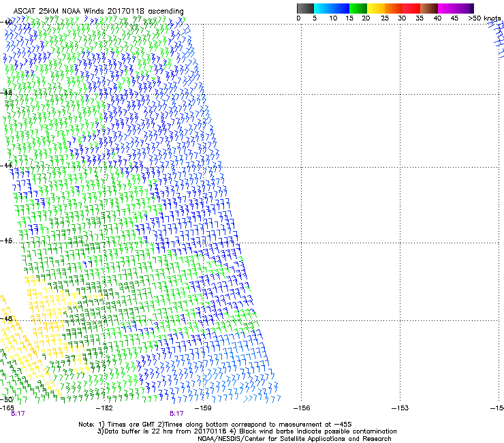Click the latitude label '-46'
Viewport: 504px width, 443px height.
(x=6, y=241)
